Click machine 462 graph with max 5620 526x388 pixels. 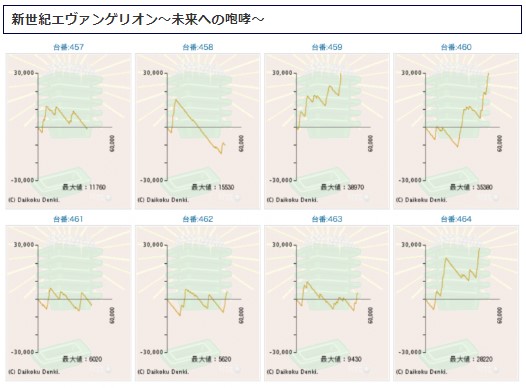[198, 303]
